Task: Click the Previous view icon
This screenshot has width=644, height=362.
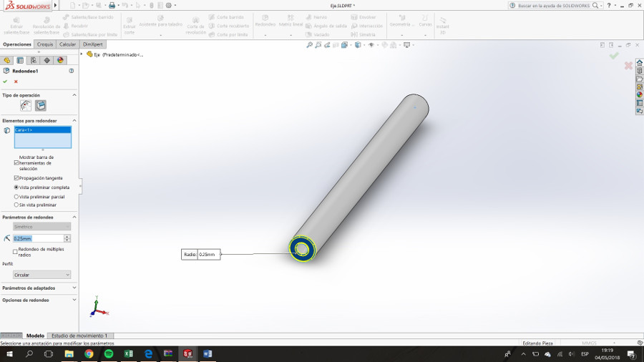Action: click(327, 45)
